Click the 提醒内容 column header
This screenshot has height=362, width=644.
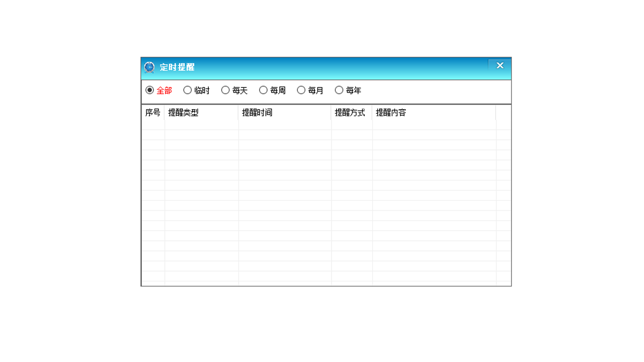pyautogui.click(x=392, y=113)
